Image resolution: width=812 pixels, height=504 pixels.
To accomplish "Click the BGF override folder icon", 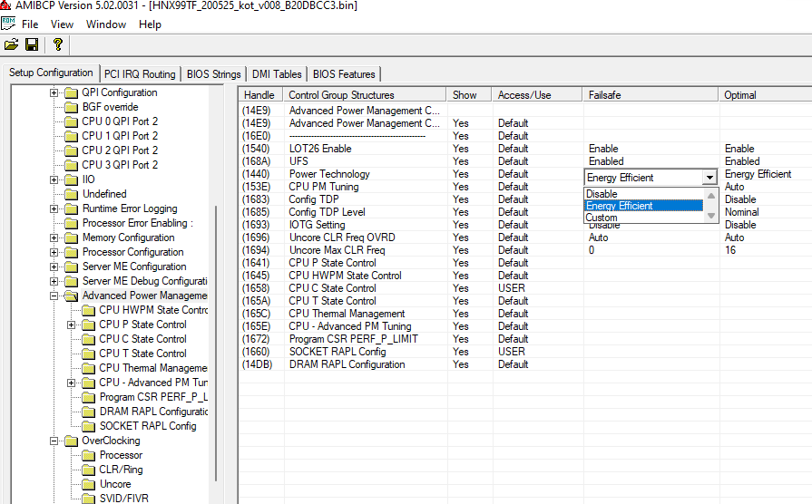I will (71, 108).
